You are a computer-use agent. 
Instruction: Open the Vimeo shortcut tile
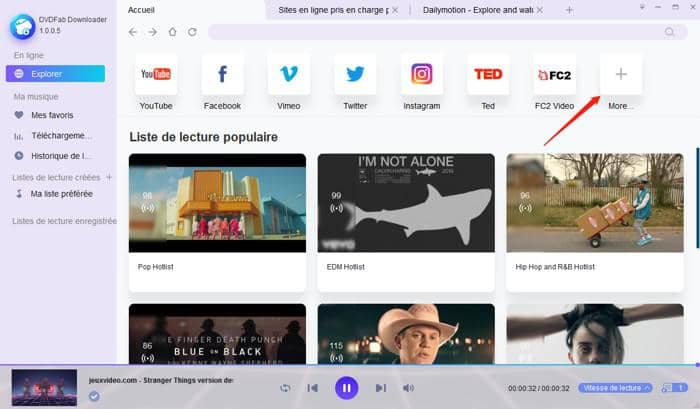coord(289,74)
